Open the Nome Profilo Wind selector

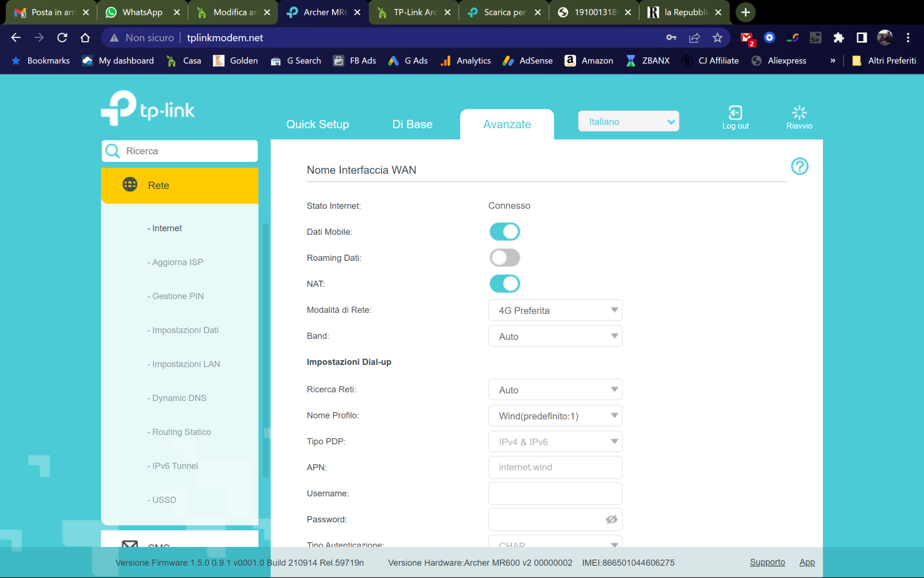point(555,415)
